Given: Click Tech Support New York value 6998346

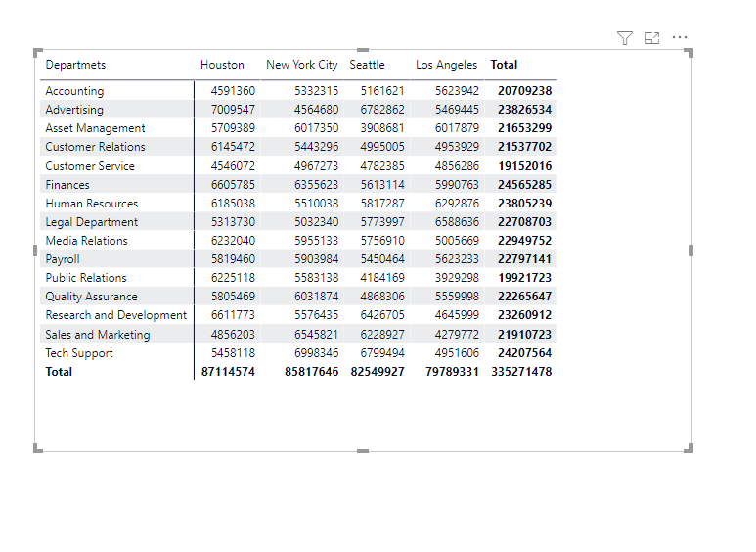Looking at the screenshot, I should (316, 353).
